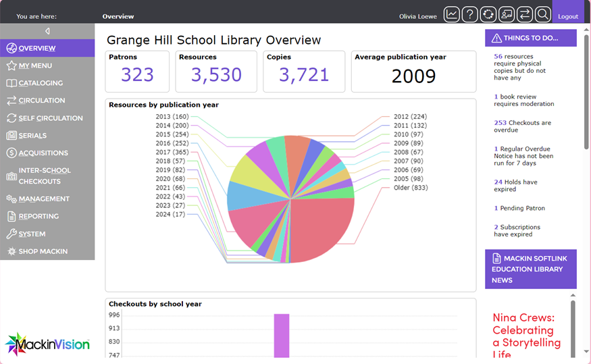Click the Overview breadcrumb text
This screenshot has width=591, height=364.
(118, 16)
